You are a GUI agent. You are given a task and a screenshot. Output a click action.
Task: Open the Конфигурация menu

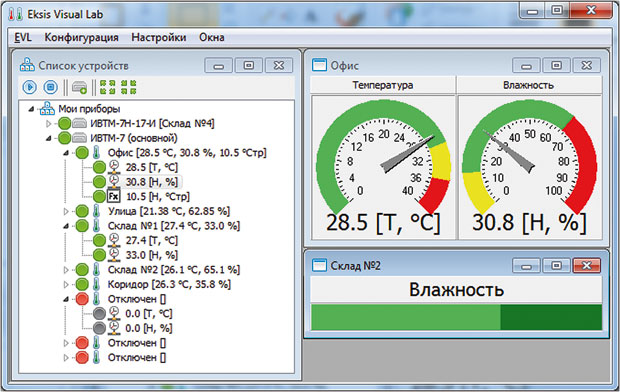click(81, 37)
